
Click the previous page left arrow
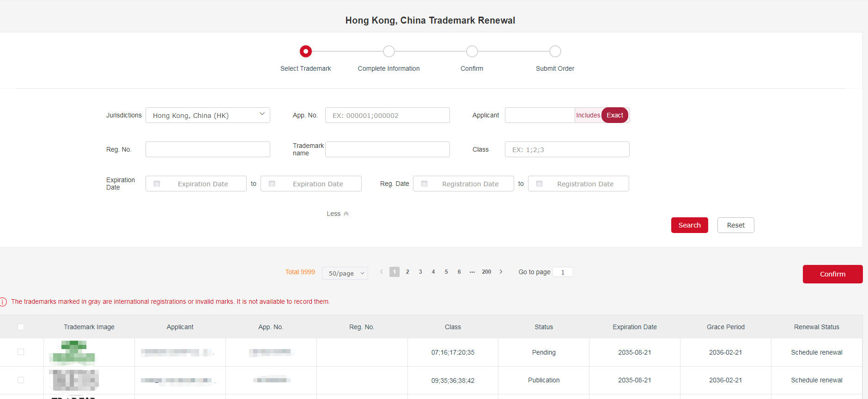382,272
